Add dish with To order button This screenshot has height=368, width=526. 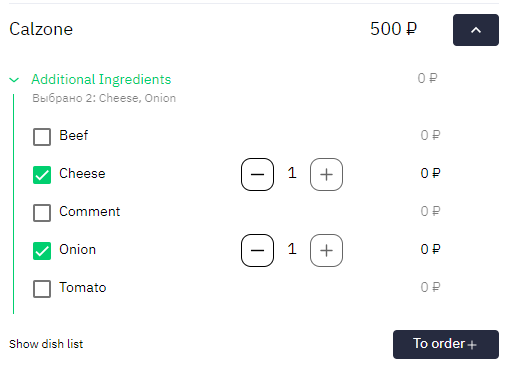click(446, 344)
